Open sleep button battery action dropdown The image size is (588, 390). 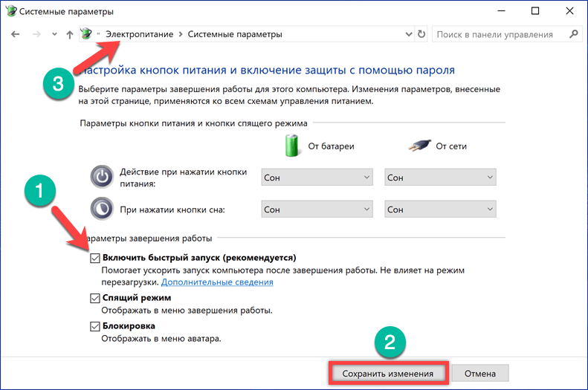317,209
